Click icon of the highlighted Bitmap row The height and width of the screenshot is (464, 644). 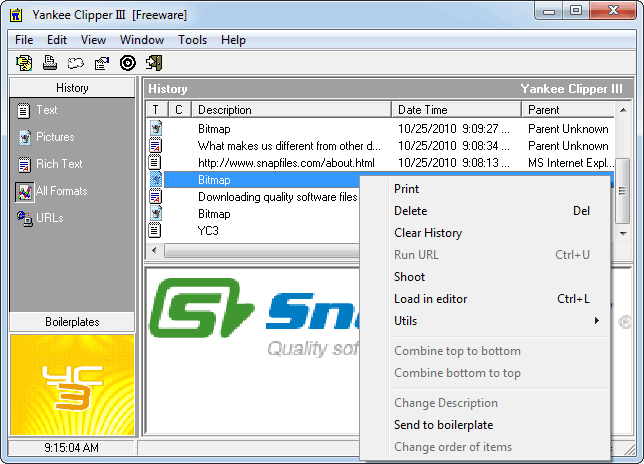[156, 179]
